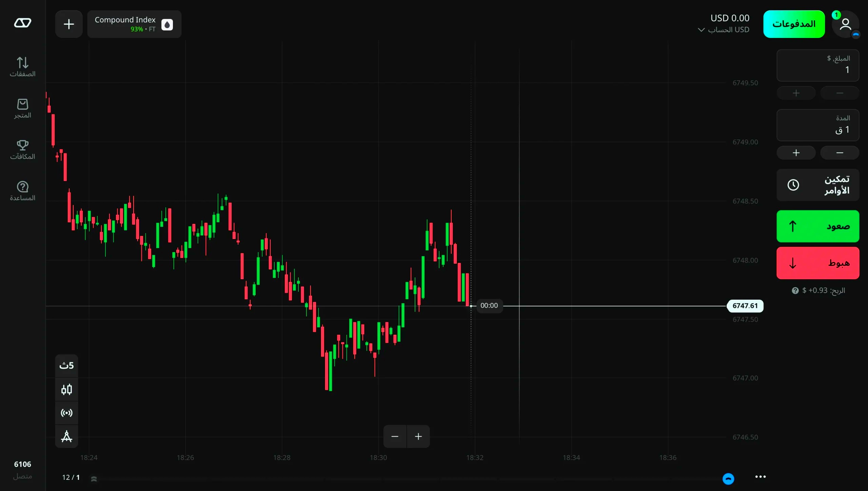Open the Compound Index asset selector

coord(134,24)
